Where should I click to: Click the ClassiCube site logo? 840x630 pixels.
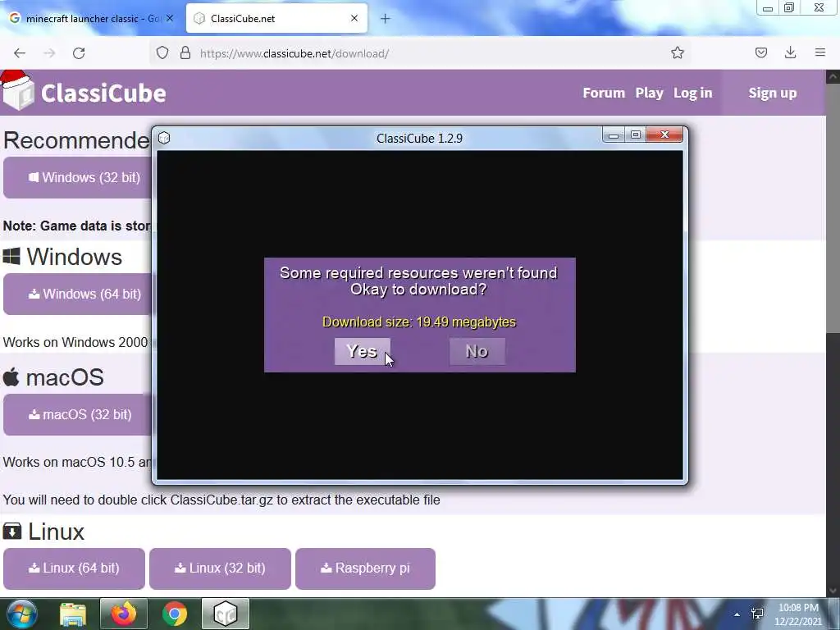[84, 91]
